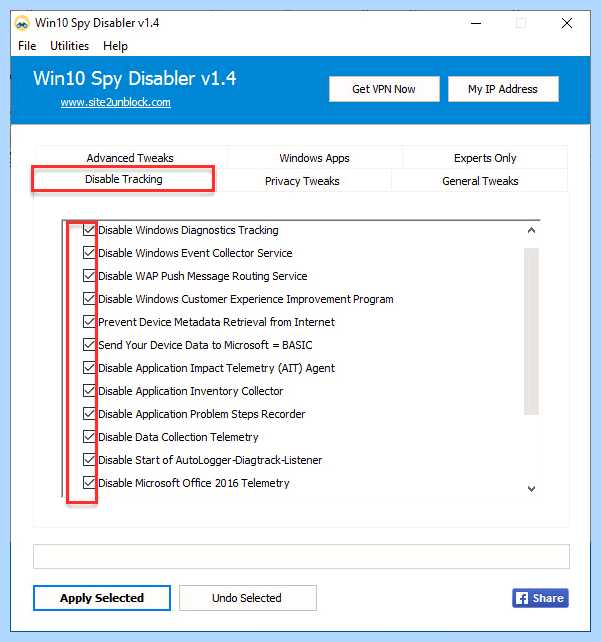Toggle Disable Microsoft Office 2016 Telemetry checkbox
The height and width of the screenshot is (642, 601).
click(x=89, y=482)
